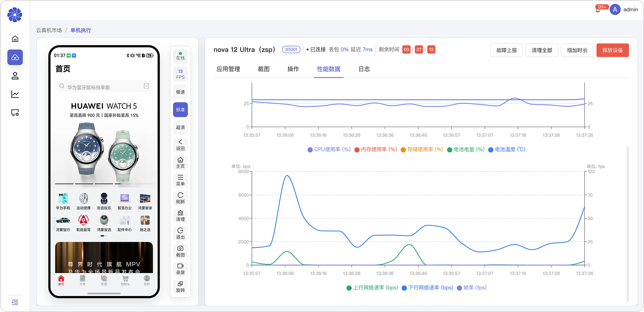Viewport: 644px width, 312px height.
Task: Click the 在线 online status indicator
Action: [180, 56]
